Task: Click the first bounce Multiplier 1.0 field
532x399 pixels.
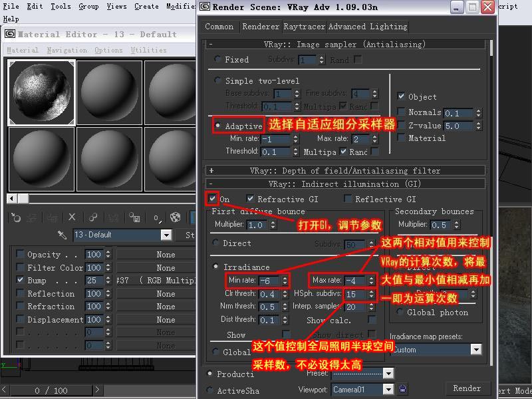Action: [257, 225]
